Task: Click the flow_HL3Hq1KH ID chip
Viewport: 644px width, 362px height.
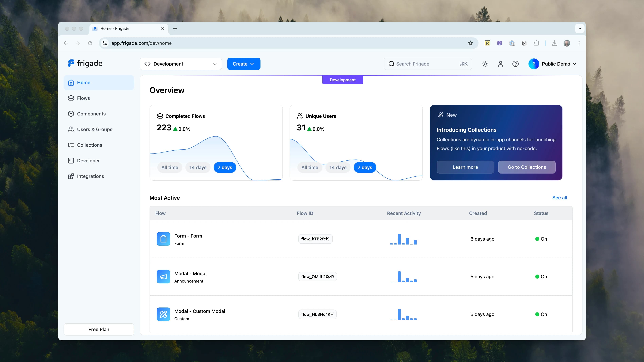Action: pos(317,314)
